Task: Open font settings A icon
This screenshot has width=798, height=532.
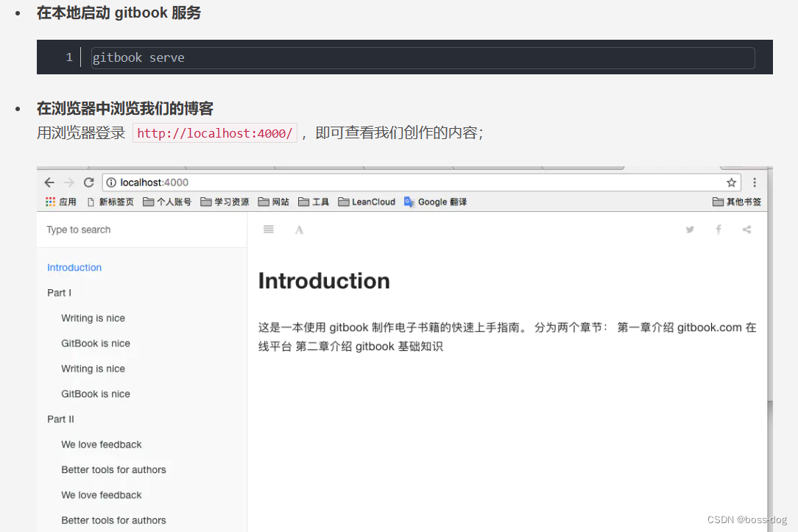Action: pos(299,230)
